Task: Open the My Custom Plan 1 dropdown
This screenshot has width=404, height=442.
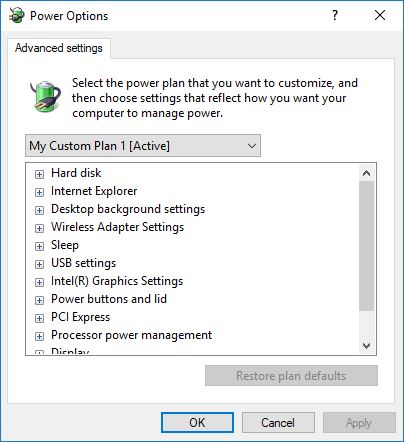Action: (x=143, y=146)
